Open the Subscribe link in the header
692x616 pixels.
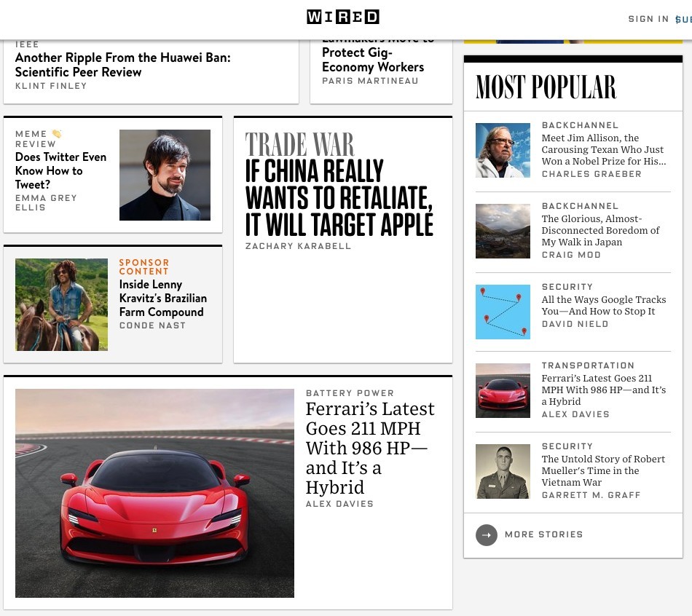683,19
